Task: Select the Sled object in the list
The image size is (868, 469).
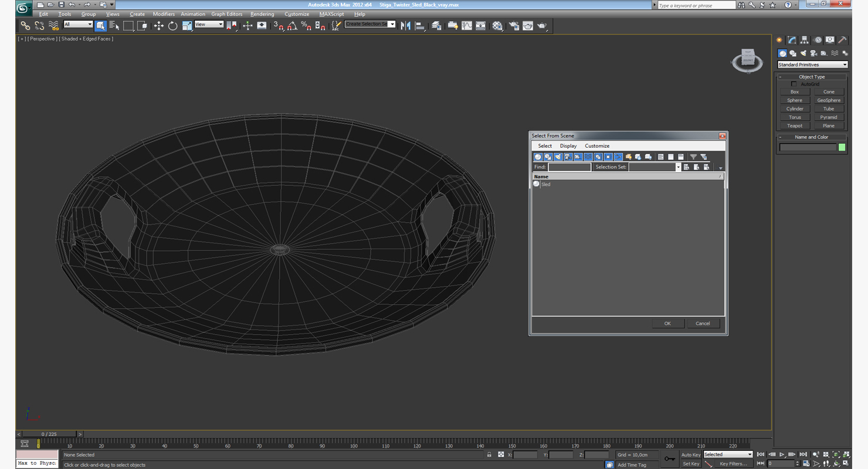Action: coord(545,184)
